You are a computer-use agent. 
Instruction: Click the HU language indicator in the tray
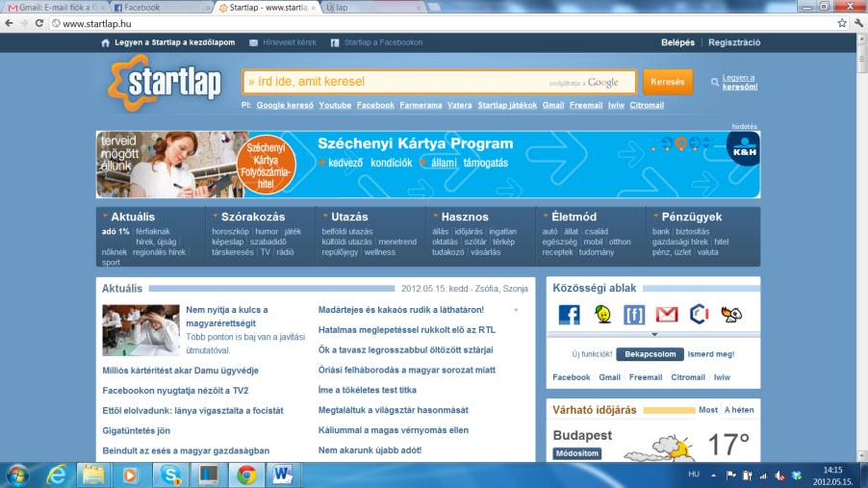click(694, 475)
